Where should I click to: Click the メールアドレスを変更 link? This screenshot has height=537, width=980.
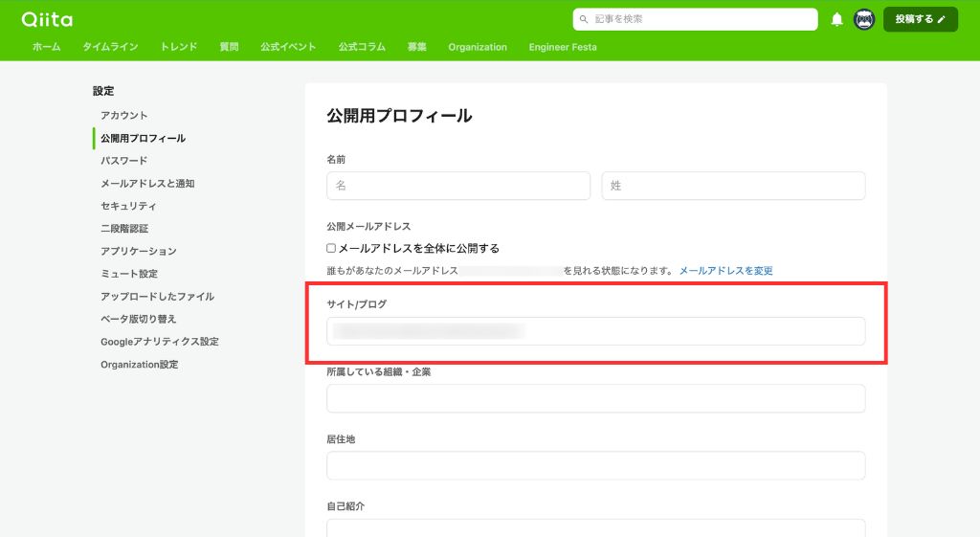pyautogui.click(x=725, y=271)
